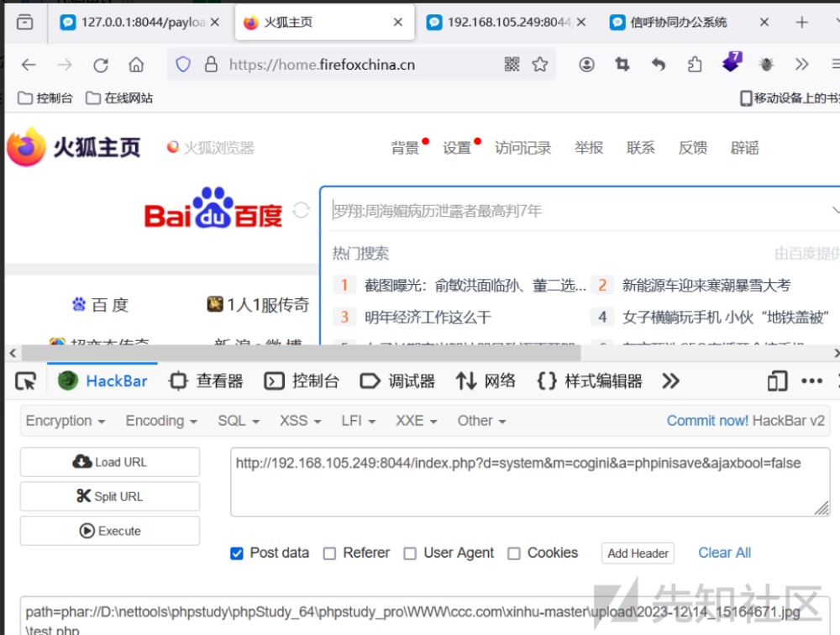This screenshot has width=840, height=635.
Task: Open the Firefox tab list icon
Action: coord(24,22)
